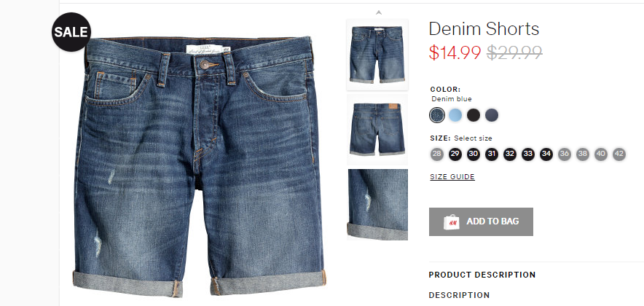Click the H&M shopping bag icon
Screen dimensions: 644x306
[452, 221]
